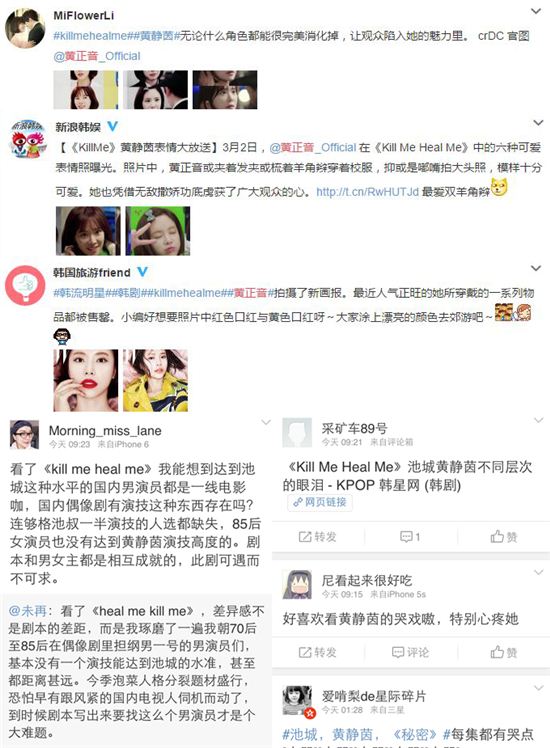Repost 尼看起来很好吃's post

coord(317,652)
